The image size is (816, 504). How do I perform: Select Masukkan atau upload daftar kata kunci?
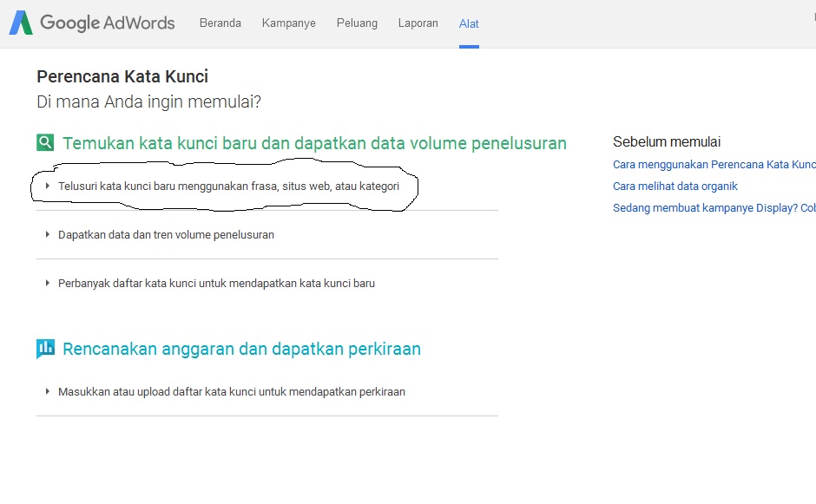(231, 391)
